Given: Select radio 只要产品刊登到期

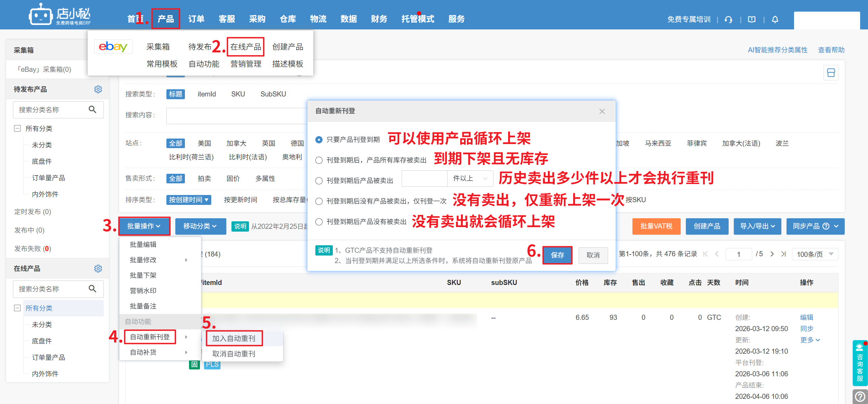Looking at the screenshot, I should [x=319, y=140].
